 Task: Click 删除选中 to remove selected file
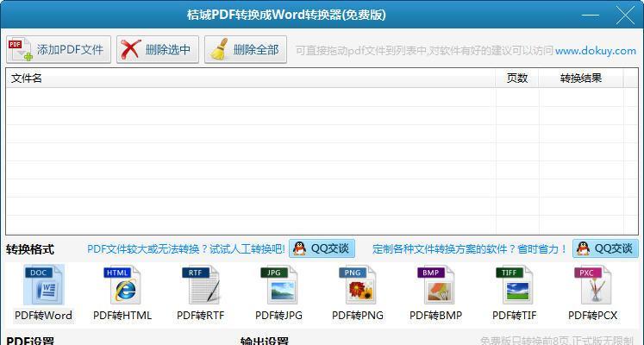click(x=158, y=50)
